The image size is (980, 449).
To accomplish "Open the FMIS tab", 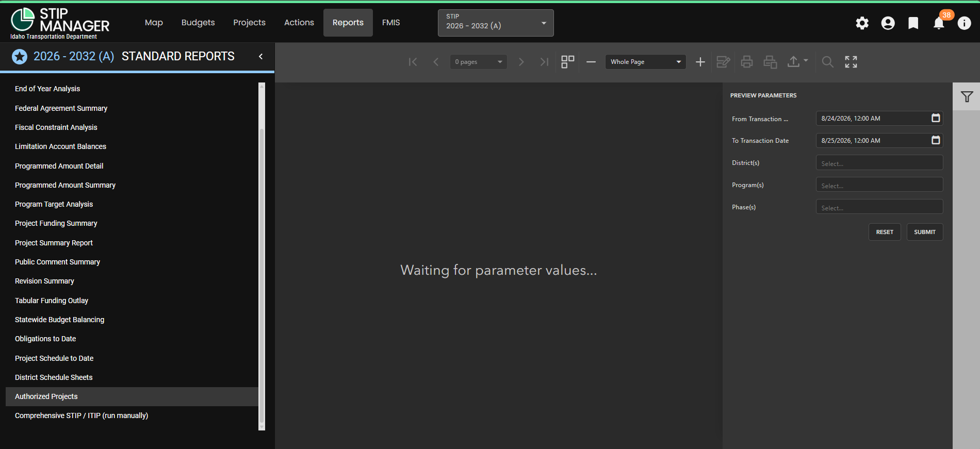I will (x=391, y=23).
